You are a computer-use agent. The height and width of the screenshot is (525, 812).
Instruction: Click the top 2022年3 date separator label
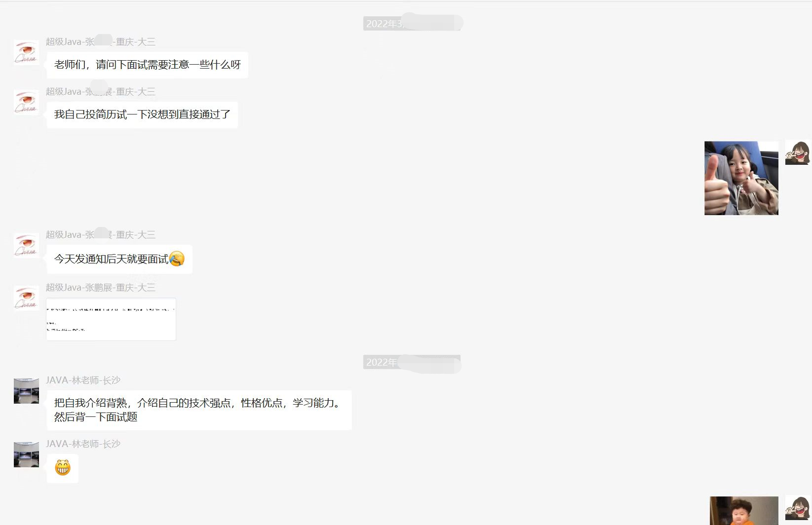pyautogui.click(x=412, y=23)
